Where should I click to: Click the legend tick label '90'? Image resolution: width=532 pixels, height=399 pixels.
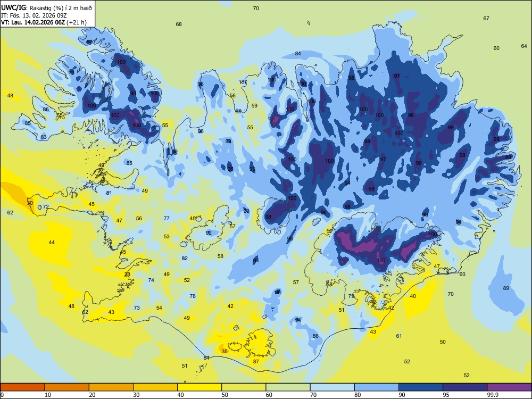(402, 395)
